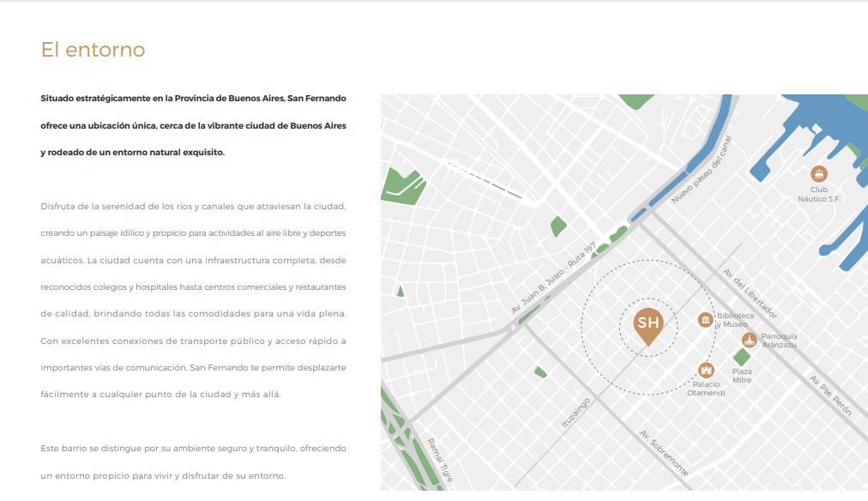Screen dimensions: 868x501
Task: Click the Biblioteca y Museo icon
Action: (x=705, y=320)
